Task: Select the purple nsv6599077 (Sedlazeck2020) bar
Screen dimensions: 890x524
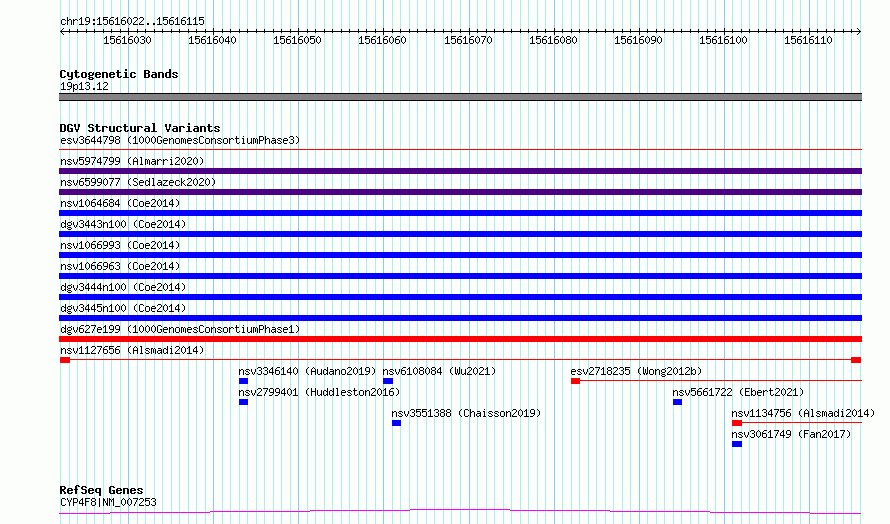Action: pos(460,192)
